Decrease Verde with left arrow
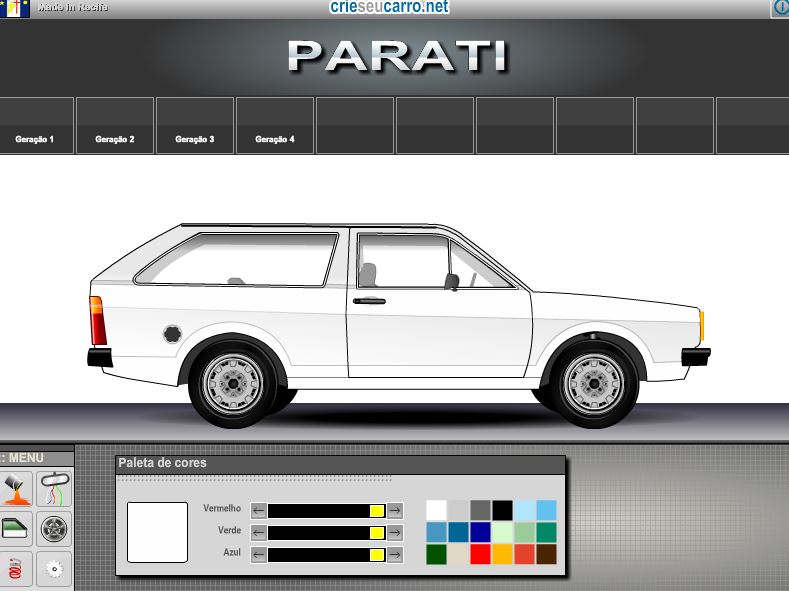Viewport: 789px width, 591px height. coord(259,533)
